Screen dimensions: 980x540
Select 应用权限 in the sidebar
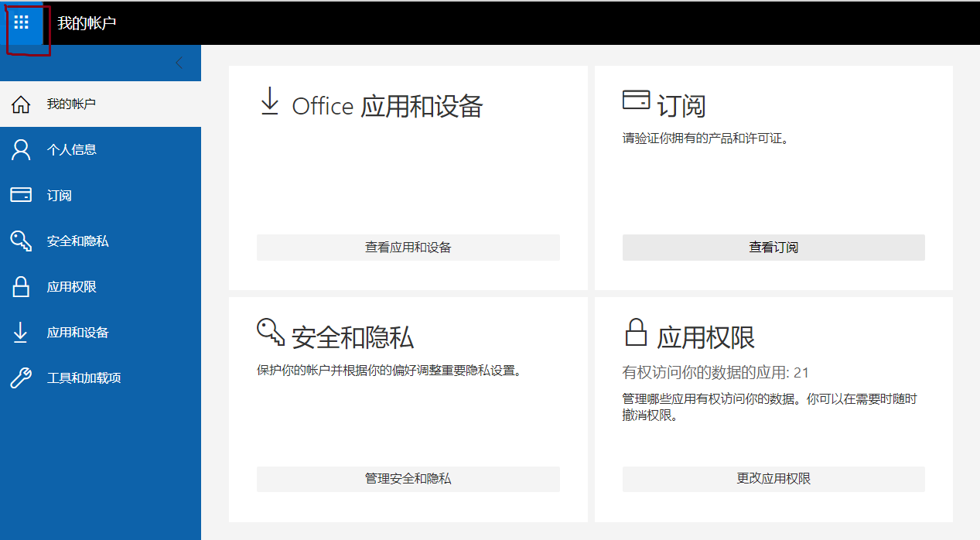tap(101, 286)
